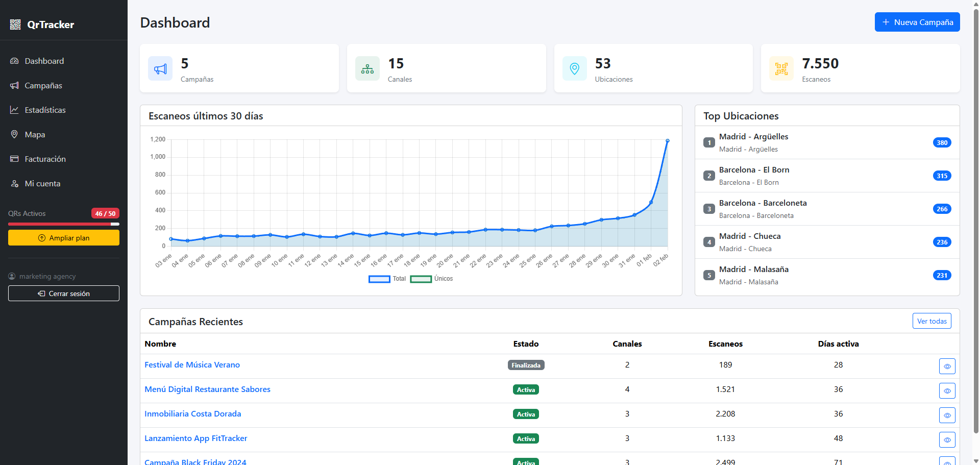Switch to the Campañas section
Screen dimensions: 980x465
pos(43,85)
